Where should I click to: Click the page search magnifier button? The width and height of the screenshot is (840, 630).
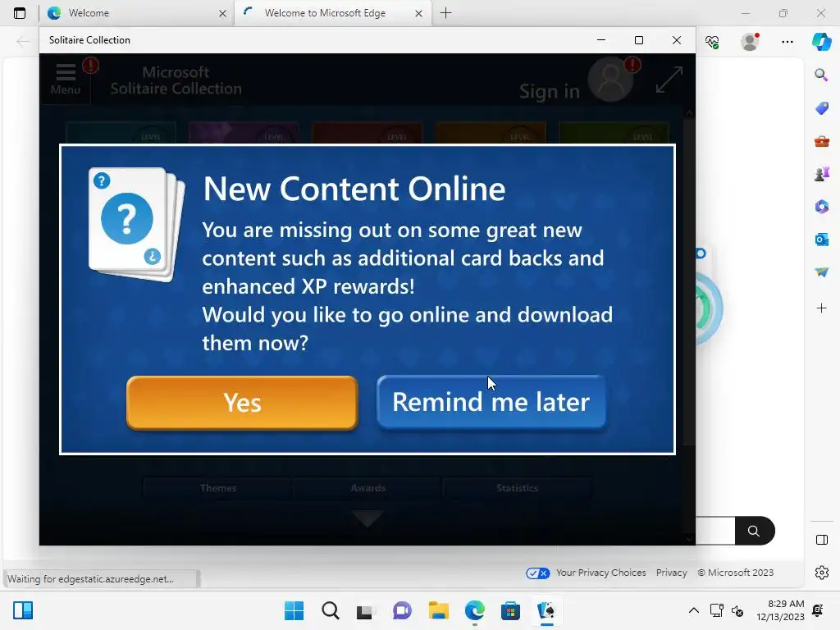coord(755,531)
